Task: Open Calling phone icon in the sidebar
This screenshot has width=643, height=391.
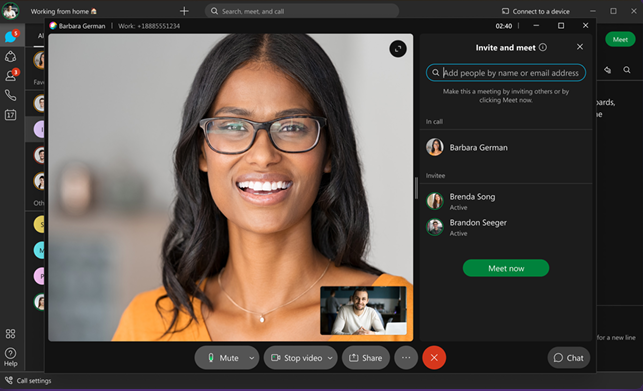Action: 10,95
